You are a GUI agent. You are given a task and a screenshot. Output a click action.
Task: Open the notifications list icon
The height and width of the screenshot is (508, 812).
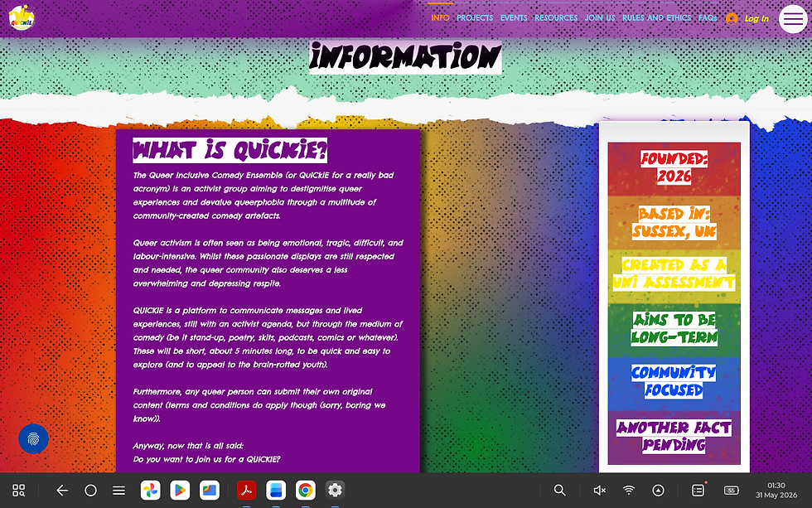coord(698,491)
